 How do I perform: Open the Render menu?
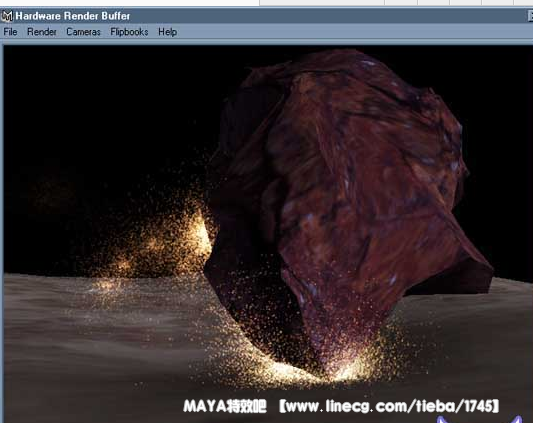pyautogui.click(x=41, y=32)
